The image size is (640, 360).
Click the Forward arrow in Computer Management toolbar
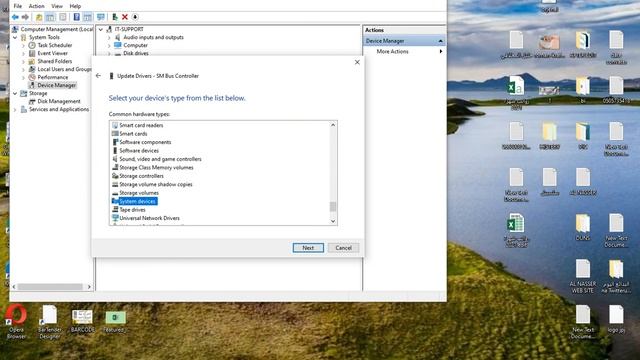pyautogui.click(x=25, y=17)
